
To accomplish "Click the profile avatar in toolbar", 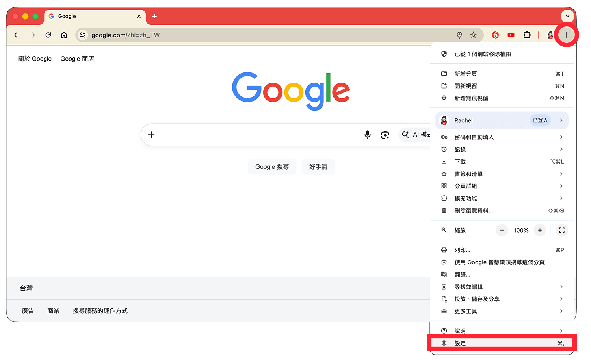I will tap(550, 35).
